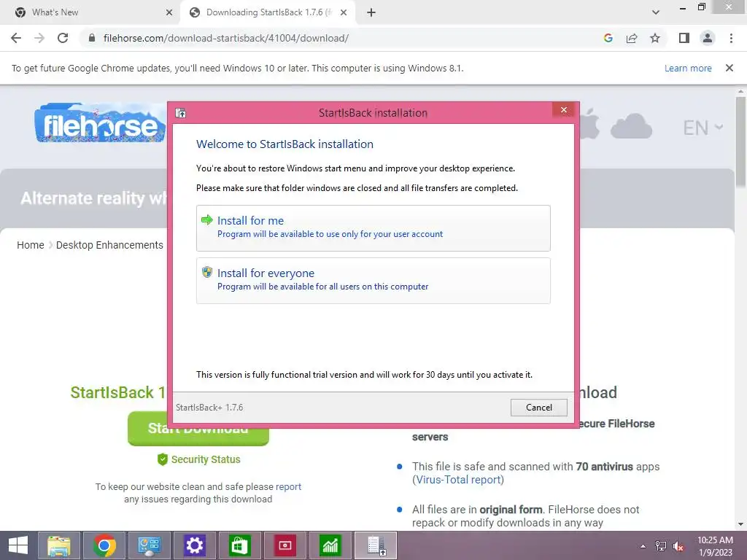Close the What's New tab
This screenshot has height=560, width=747.
[x=169, y=12]
